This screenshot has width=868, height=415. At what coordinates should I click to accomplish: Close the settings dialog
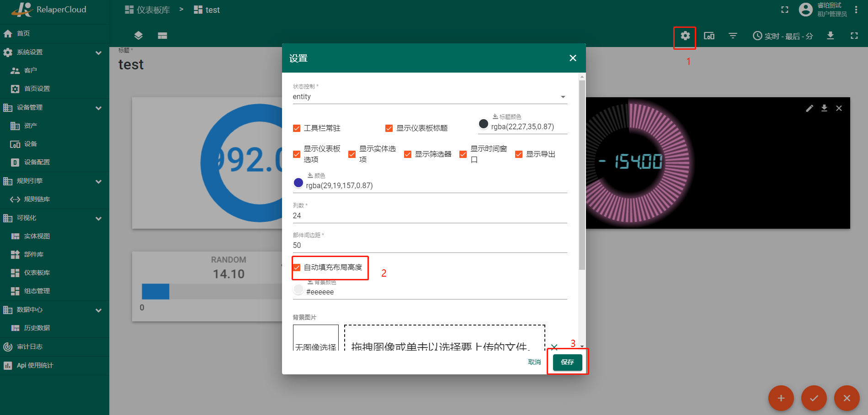point(573,58)
